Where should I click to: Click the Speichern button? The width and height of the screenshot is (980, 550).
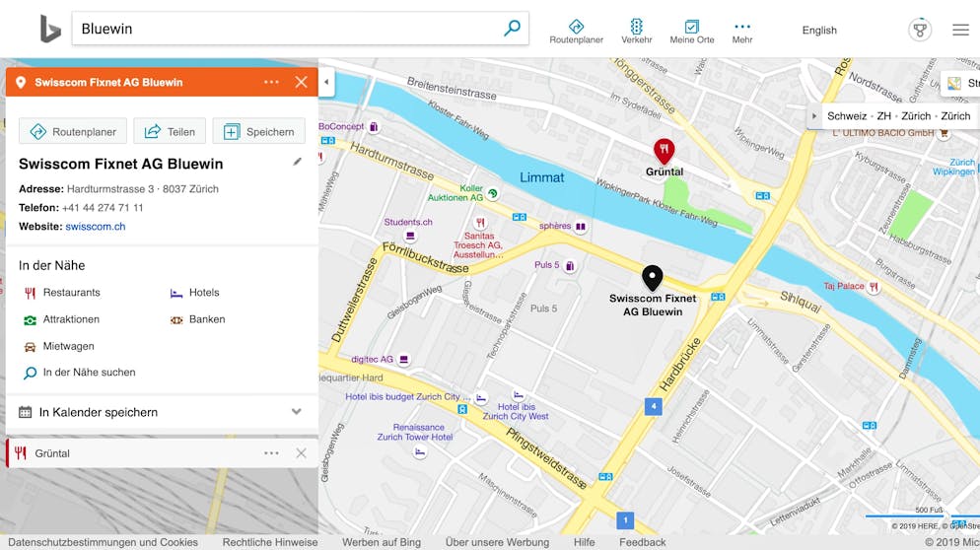[258, 131]
